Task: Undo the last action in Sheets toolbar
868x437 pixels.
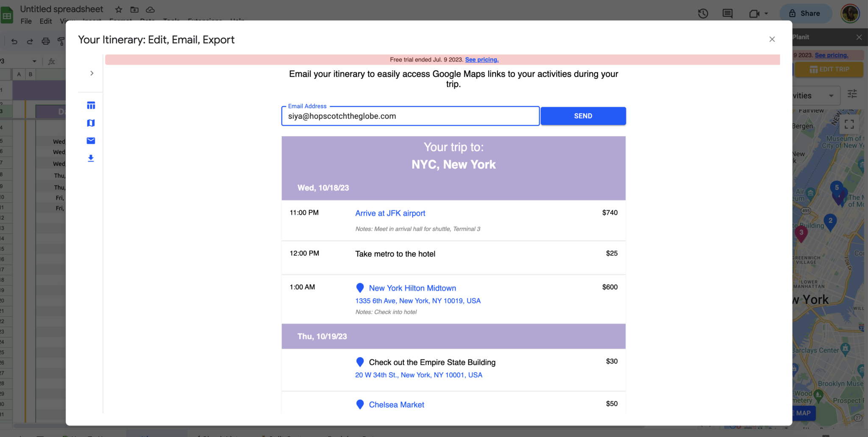Action: [x=14, y=41]
